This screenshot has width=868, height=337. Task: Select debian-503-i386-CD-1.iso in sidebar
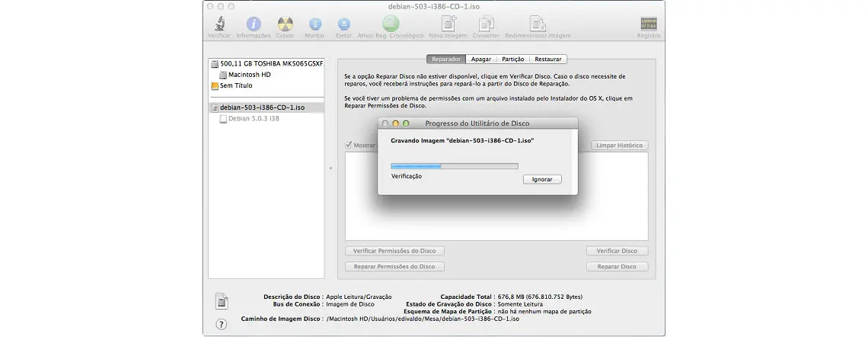coord(266,108)
